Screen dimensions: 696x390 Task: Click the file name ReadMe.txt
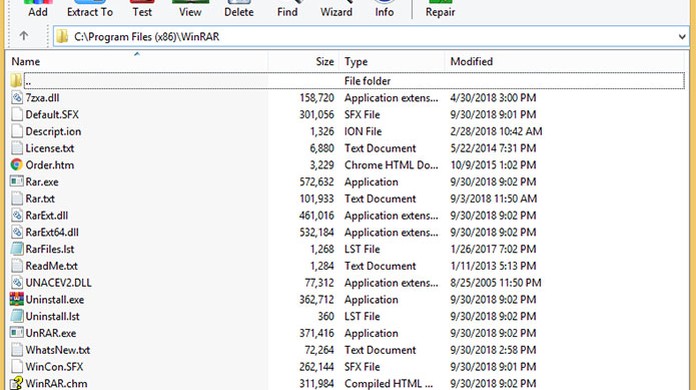click(51, 266)
